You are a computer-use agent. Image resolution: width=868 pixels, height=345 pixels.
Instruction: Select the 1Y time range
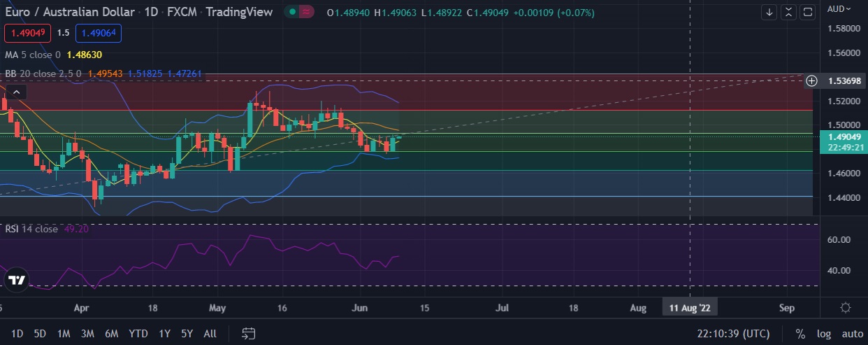tap(165, 334)
